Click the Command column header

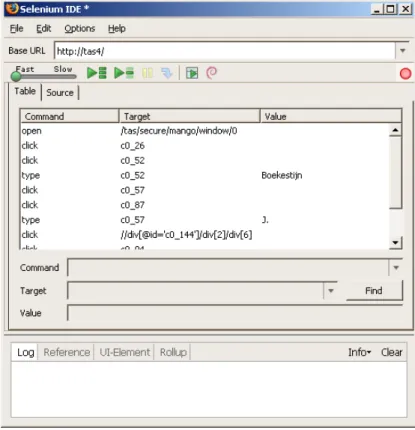(70, 116)
